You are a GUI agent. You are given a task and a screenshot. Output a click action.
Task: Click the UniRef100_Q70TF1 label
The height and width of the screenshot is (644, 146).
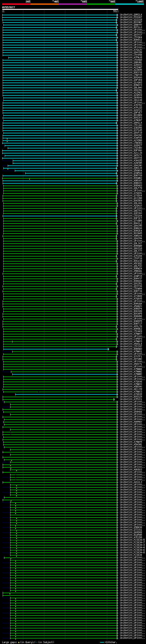coord(131,357)
